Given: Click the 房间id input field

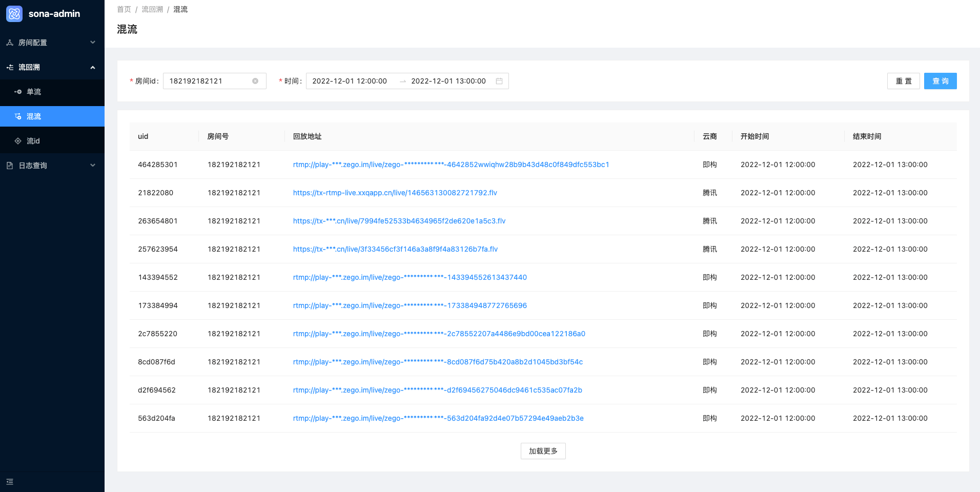Looking at the screenshot, I should 215,81.
